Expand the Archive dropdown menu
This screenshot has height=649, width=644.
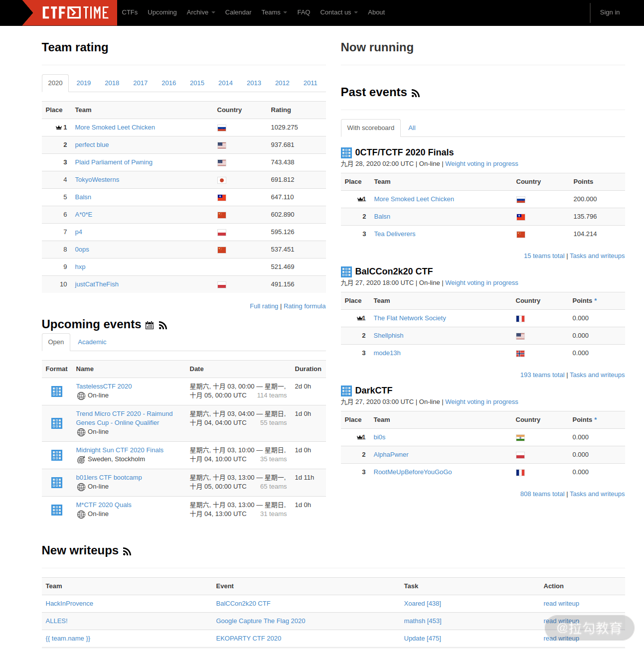click(x=201, y=12)
